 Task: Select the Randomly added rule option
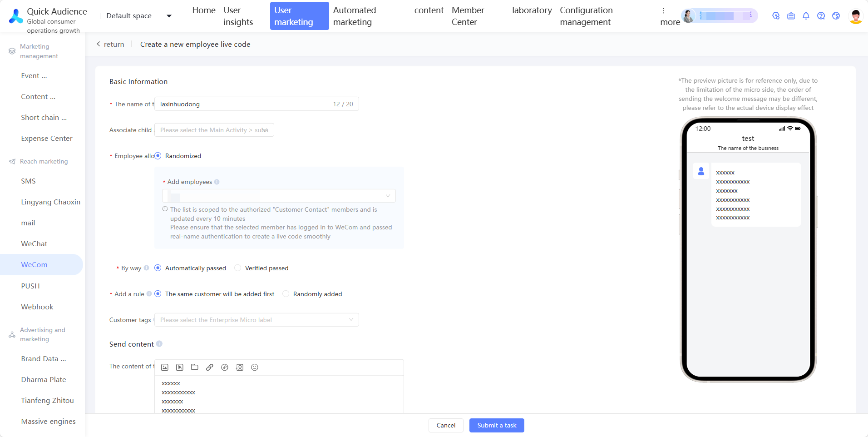tap(286, 294)
